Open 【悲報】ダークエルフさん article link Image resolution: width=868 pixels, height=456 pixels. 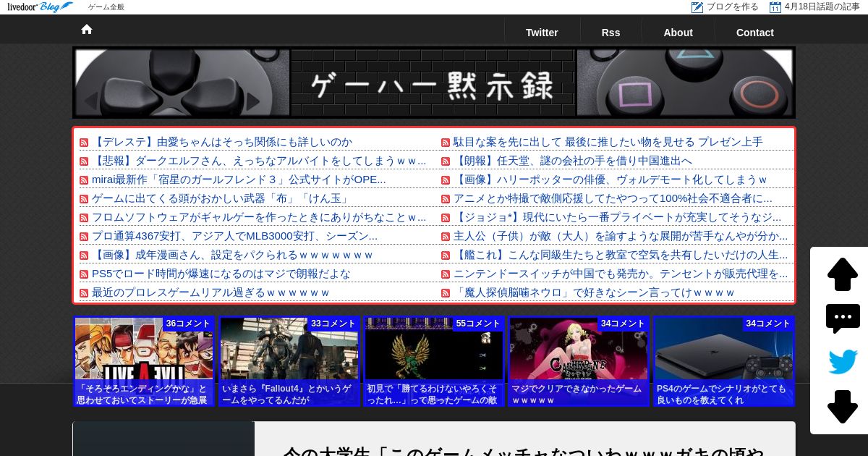259,161
